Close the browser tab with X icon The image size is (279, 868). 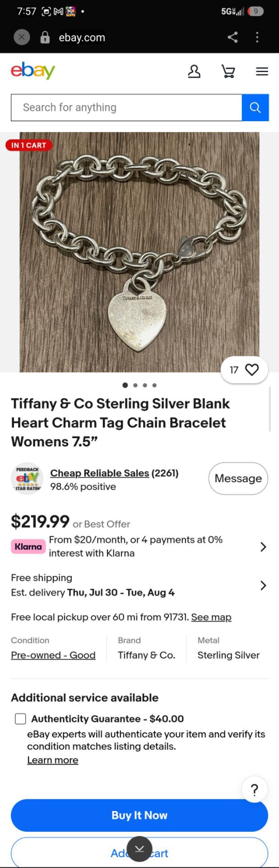click(x=22, y=38)
